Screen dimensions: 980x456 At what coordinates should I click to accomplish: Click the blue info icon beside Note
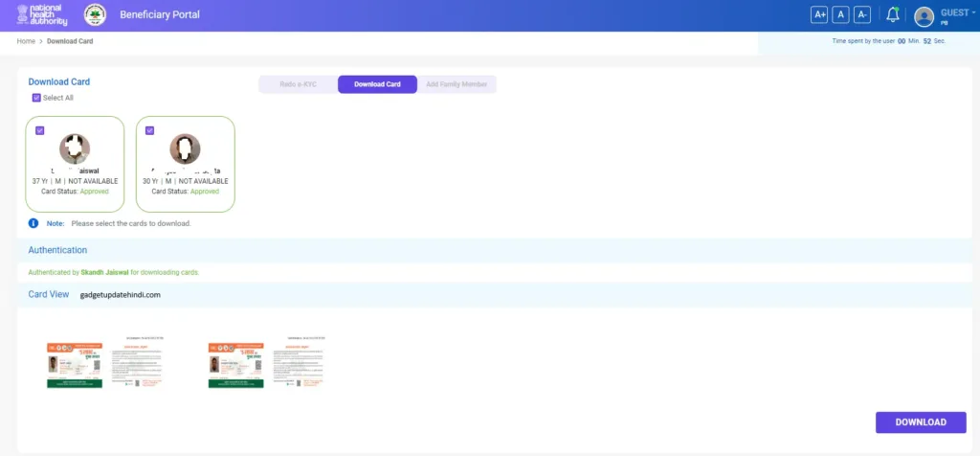coord(33,223)
